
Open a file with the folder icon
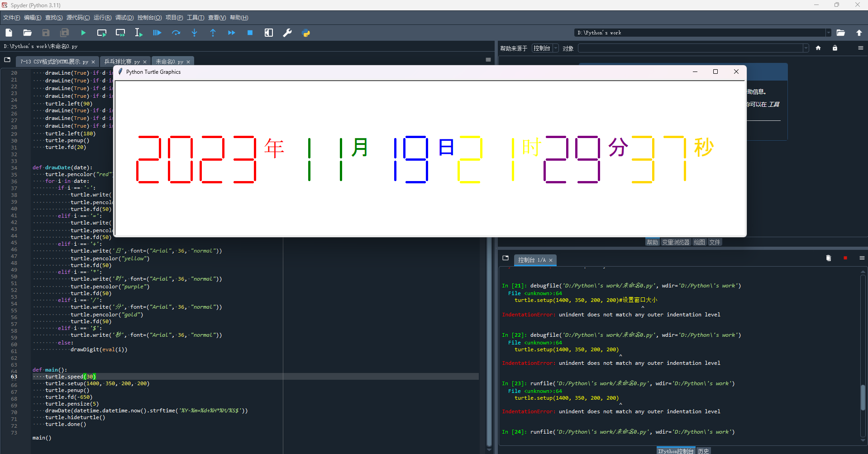pos(27,33)
